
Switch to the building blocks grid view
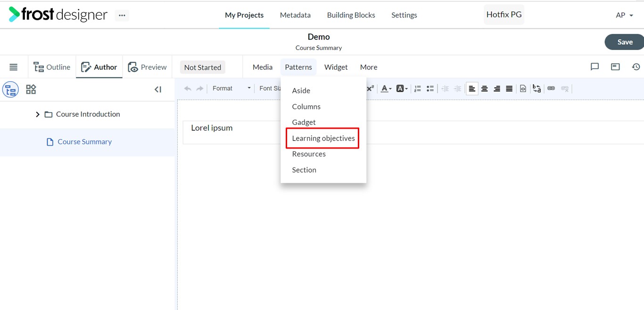[x=31, y=89]
